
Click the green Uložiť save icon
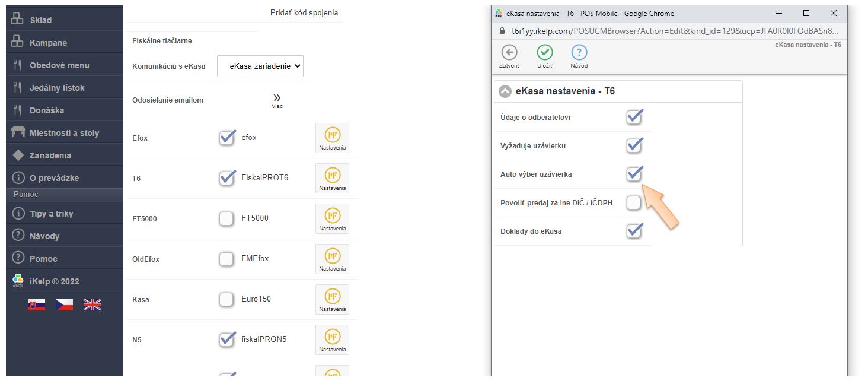tap(544, 52)
